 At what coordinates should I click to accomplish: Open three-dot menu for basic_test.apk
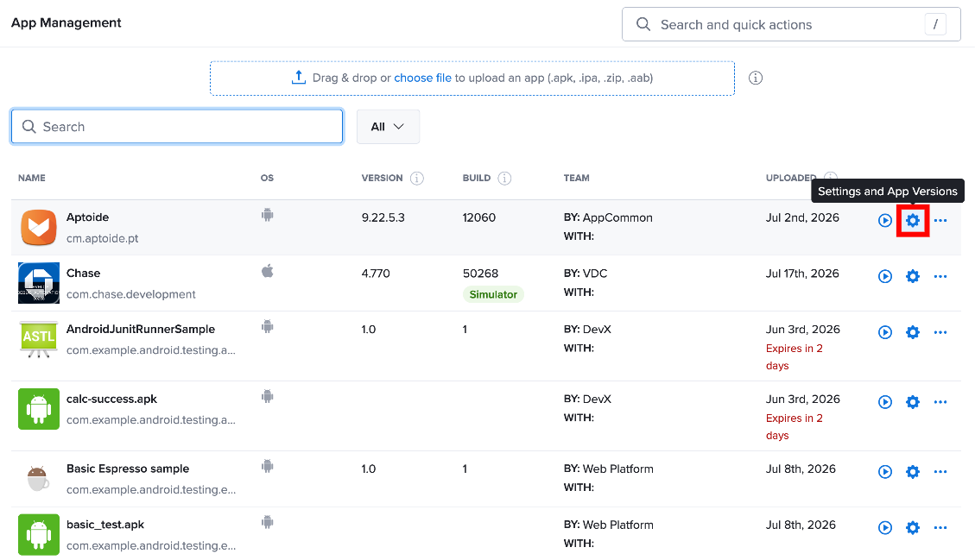(940, 528)
